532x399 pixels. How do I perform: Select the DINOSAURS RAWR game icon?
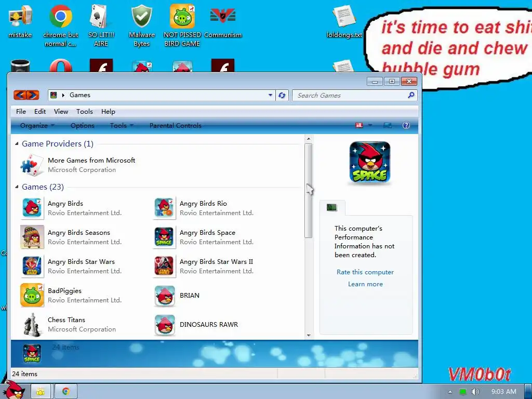point(165,325)
